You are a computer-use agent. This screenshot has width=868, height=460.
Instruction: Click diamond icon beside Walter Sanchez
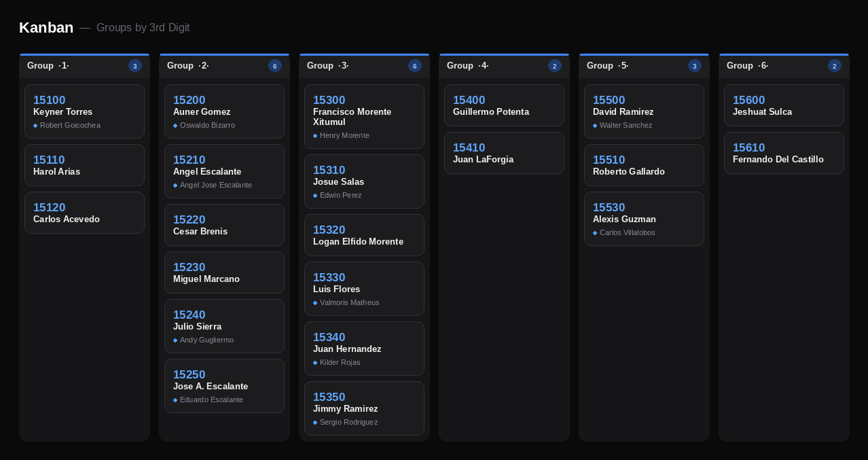pyautogui.click(x=595, y=126)
